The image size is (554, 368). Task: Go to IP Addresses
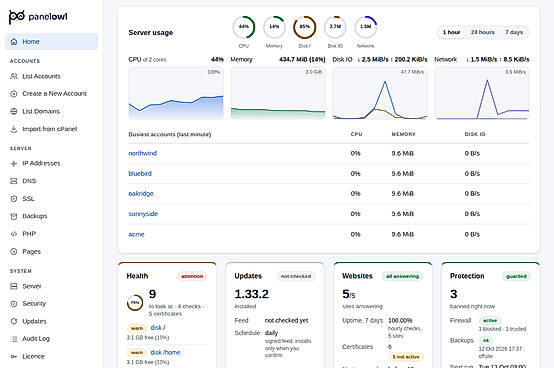(52, 164)
